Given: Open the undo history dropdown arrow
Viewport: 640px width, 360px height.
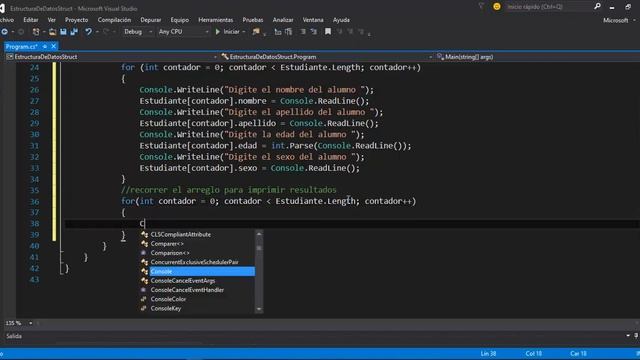Looking at the screenshot, I should pos(97,31).
